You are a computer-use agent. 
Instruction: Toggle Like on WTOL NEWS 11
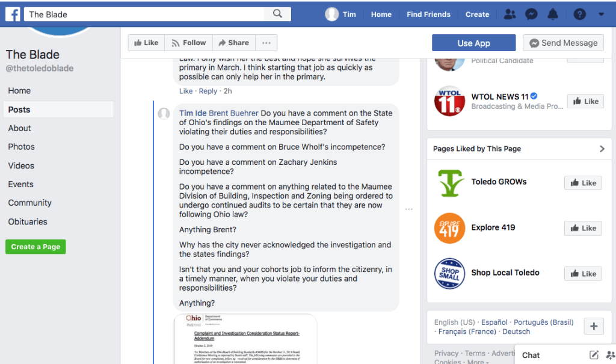[x=584, y=101]
